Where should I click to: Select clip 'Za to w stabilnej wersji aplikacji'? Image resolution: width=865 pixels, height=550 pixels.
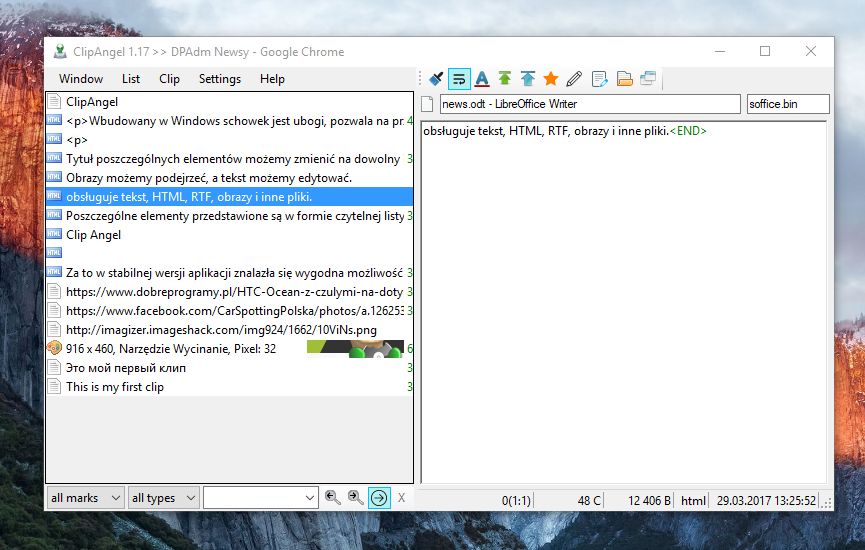(x=229, y=273)
